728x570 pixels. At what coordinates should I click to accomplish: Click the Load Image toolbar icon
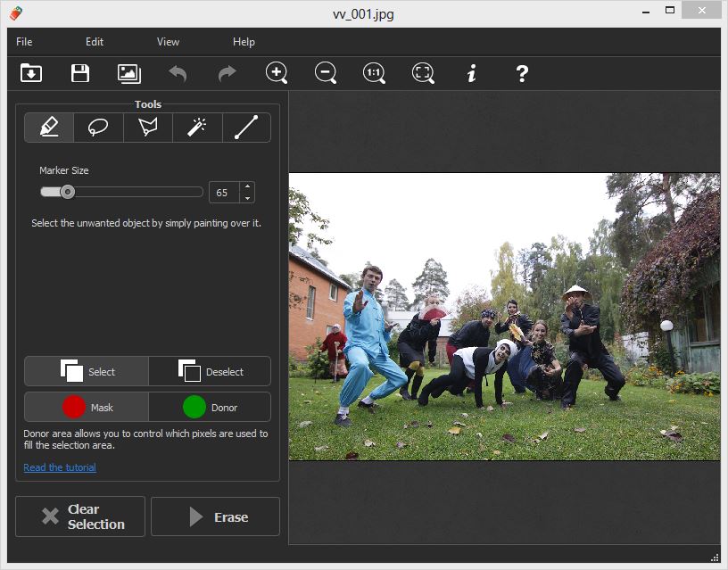click(31, 73)
